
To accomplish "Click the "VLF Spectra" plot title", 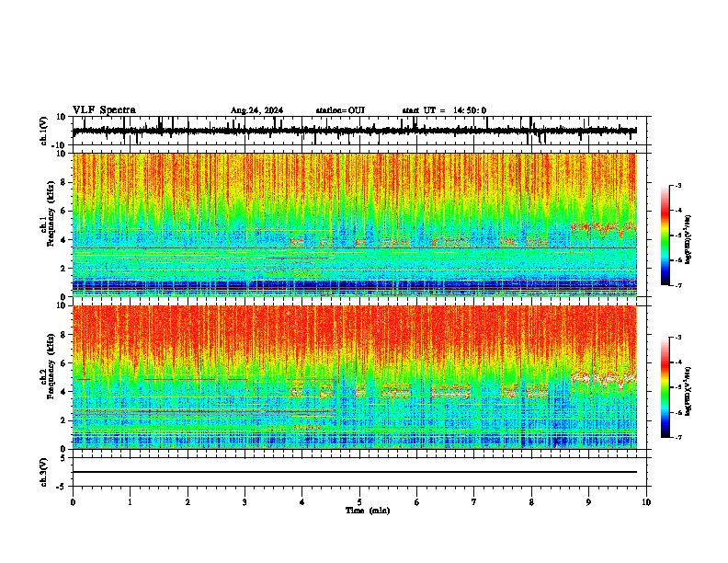I will coord(104,109).
